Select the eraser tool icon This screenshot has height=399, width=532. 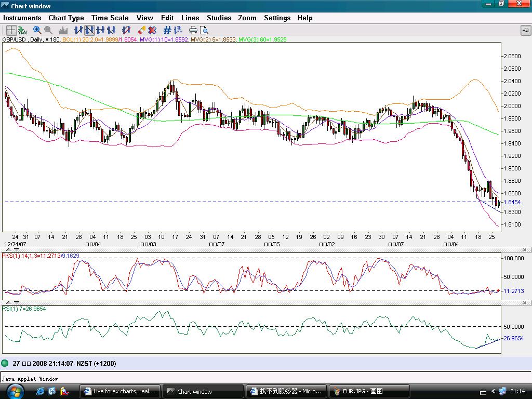pyautogui.click(x=141, y=31)
